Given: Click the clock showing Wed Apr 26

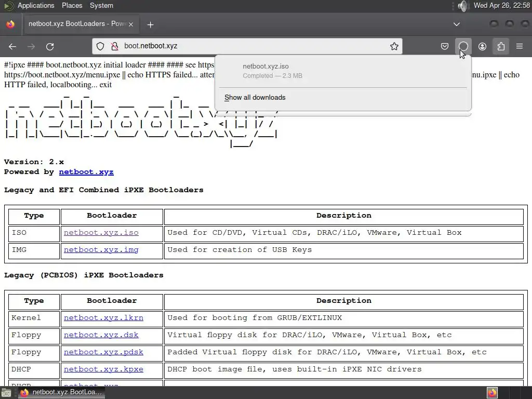Looking at the screenshot, I should coord(501,5).
